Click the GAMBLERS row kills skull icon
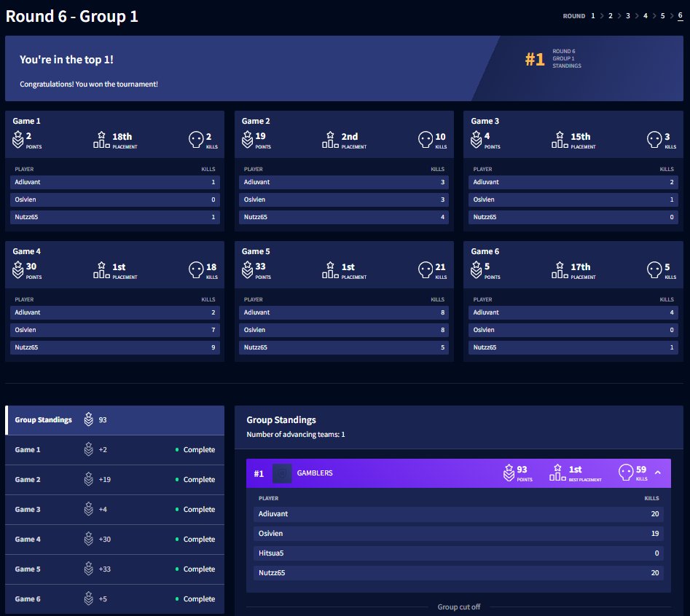690x616 pixels. (626, 473)
